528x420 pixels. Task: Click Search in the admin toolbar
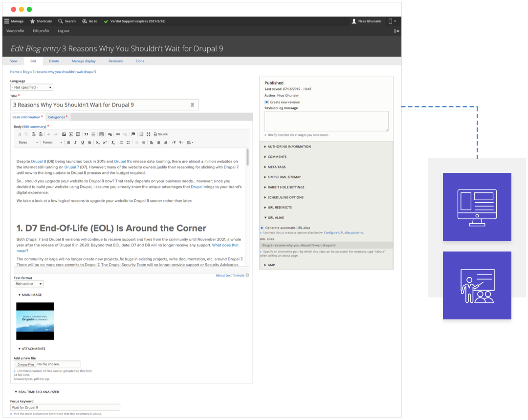click(x=67, y=21)
